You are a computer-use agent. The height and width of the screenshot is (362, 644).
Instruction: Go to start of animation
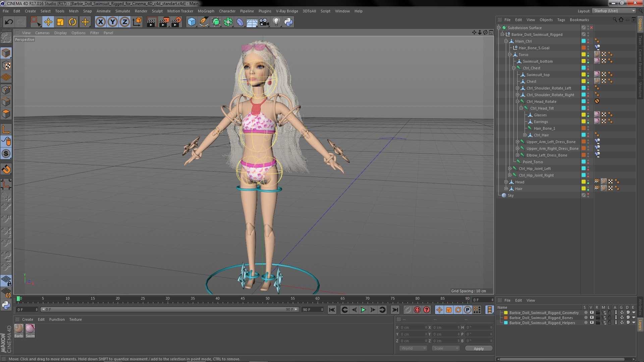coord(332,310)
